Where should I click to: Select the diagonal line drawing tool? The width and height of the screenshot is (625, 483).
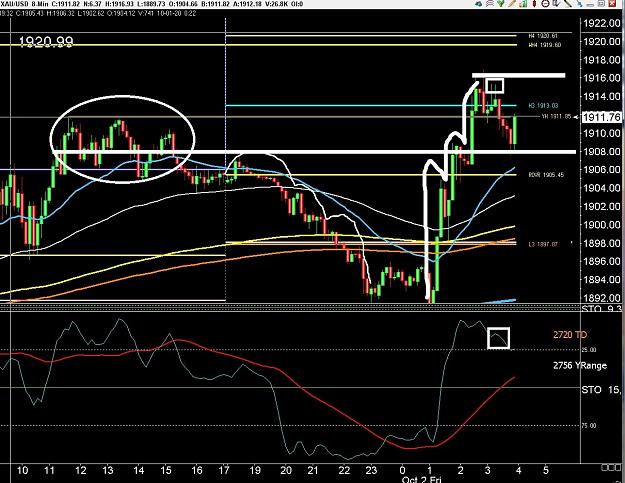click(x=568, y=4)
